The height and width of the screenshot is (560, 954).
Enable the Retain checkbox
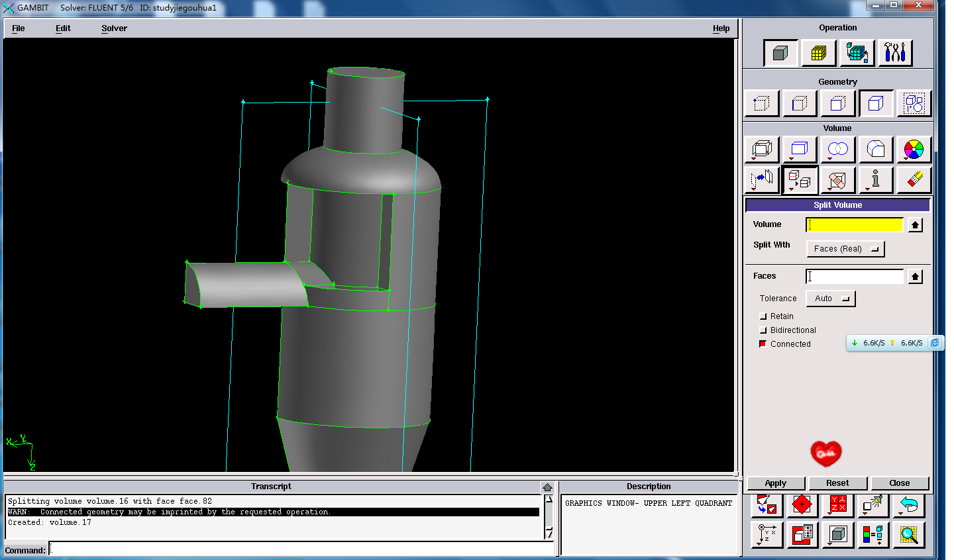(763, 316)
